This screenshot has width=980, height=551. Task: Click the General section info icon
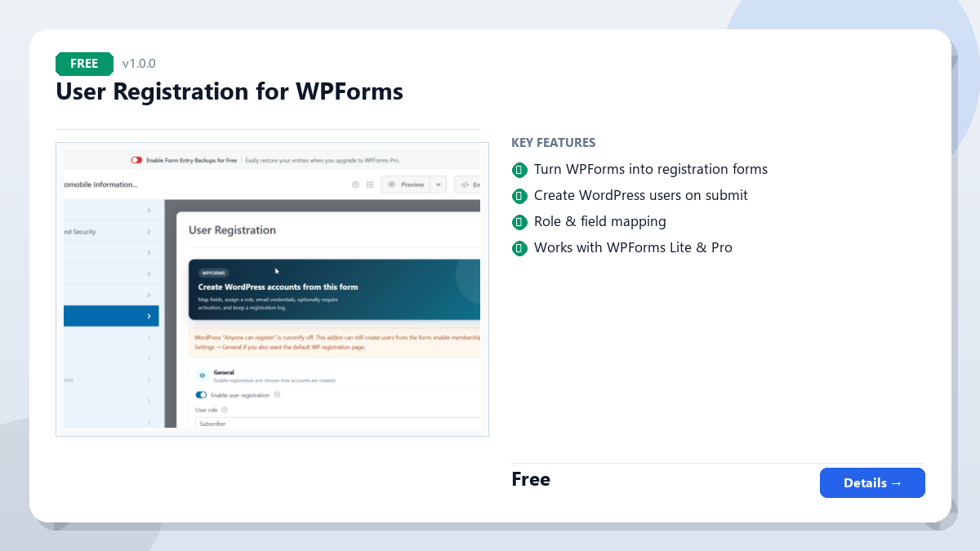tap(202, 375)
